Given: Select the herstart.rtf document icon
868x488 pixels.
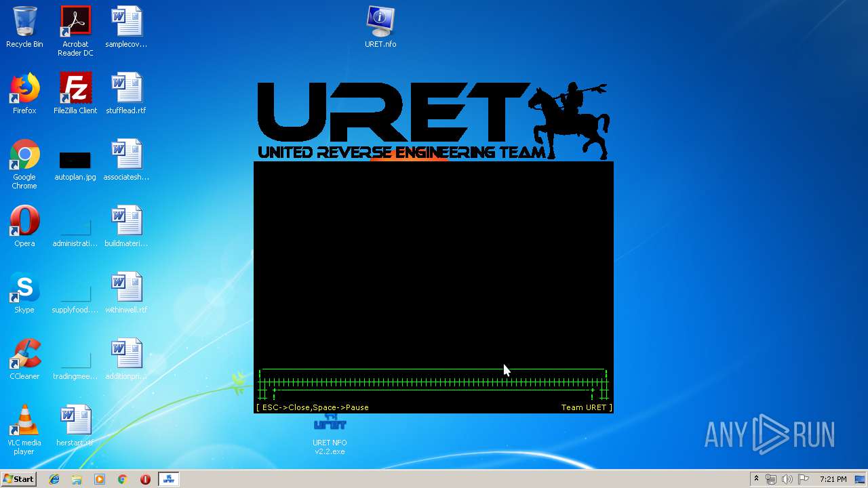Looking at the screenshot, I should point(75,426).
